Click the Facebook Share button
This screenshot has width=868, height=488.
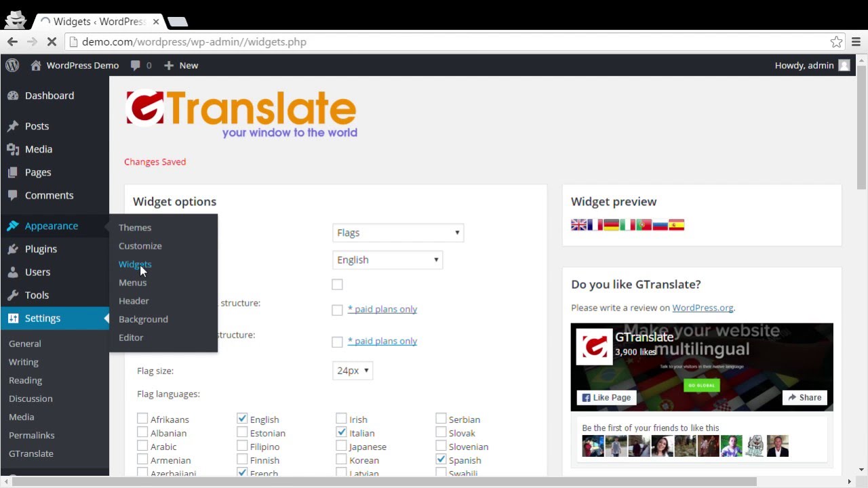pyautogui.click(x=805, y=397)
